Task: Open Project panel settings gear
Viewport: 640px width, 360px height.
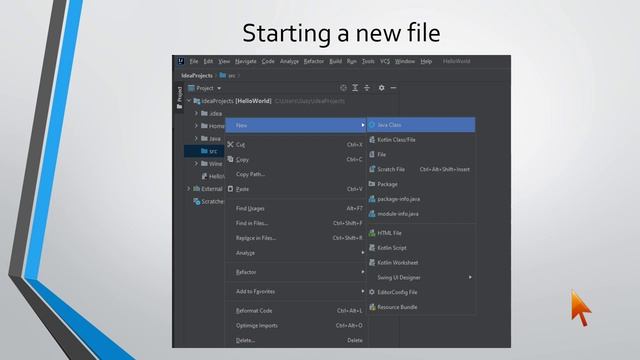Action: tap(381, 88)
